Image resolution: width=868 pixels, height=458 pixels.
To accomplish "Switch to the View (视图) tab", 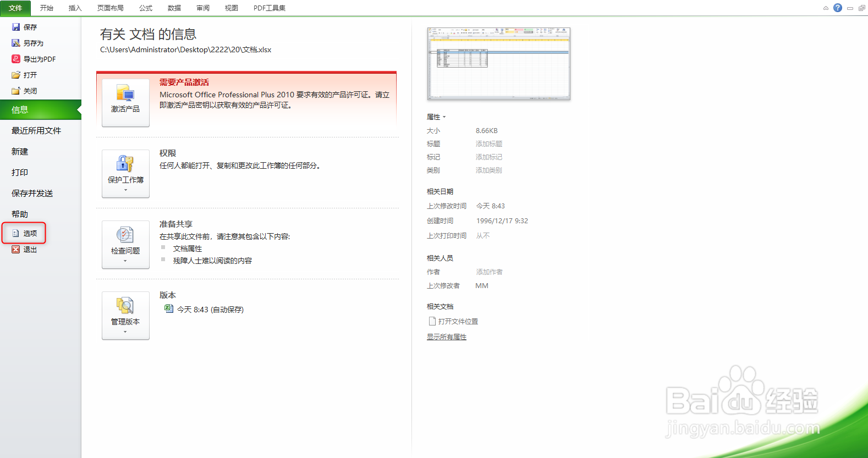I will [x=232, y=8].
